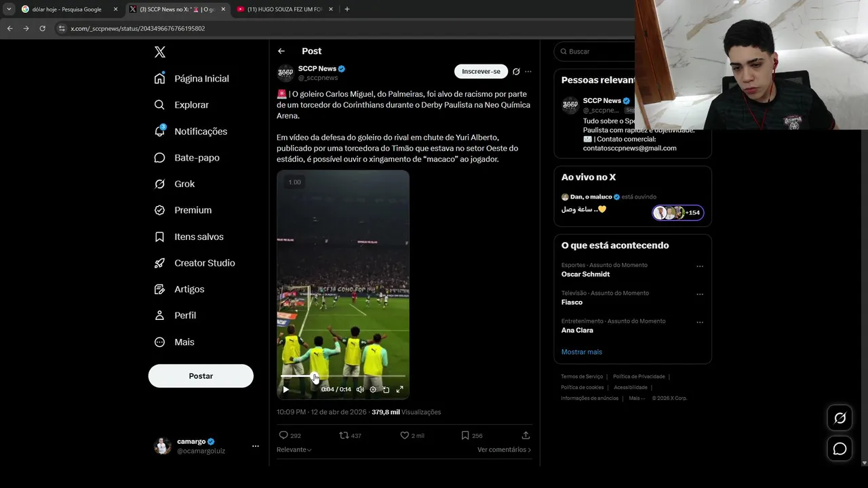Open Grok from sidebar
The image size is (868, 488).
(x=175, y=184)
